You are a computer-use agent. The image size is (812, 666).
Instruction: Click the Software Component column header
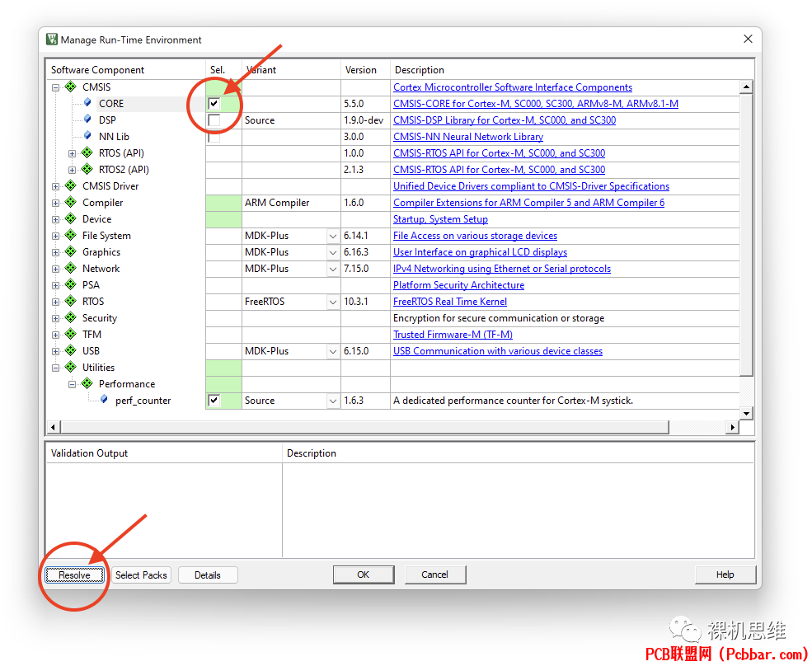tap(126, 70)
